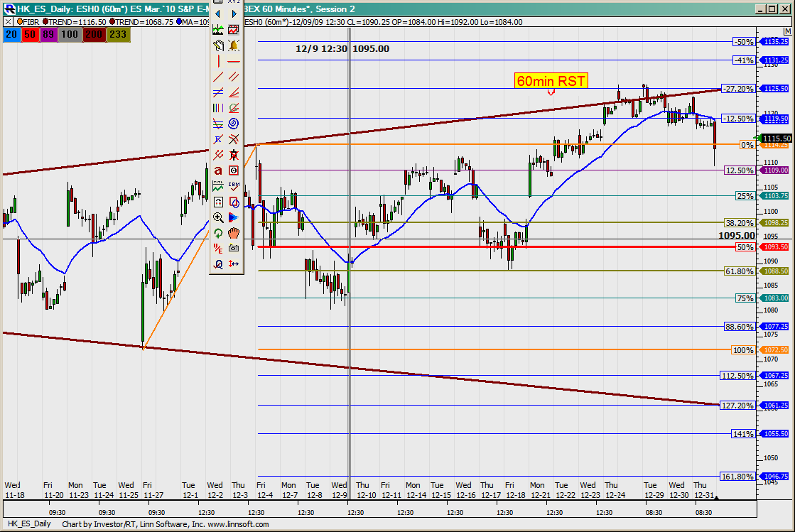Click the camera snapshot icon
Viewport: 795px width, 532px height.
(234, 249)
